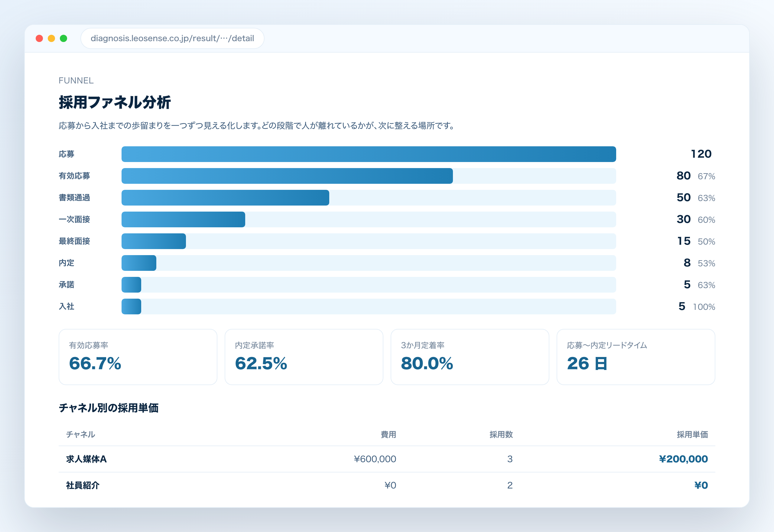Click the 最終面接 funnel bar
The height and width of the screenshot is (532, 774).
pos(154,241)
